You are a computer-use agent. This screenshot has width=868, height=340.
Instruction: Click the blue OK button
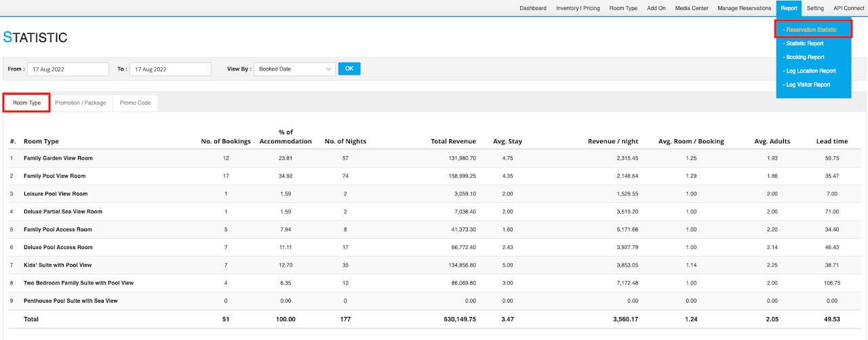pos(349,69)
